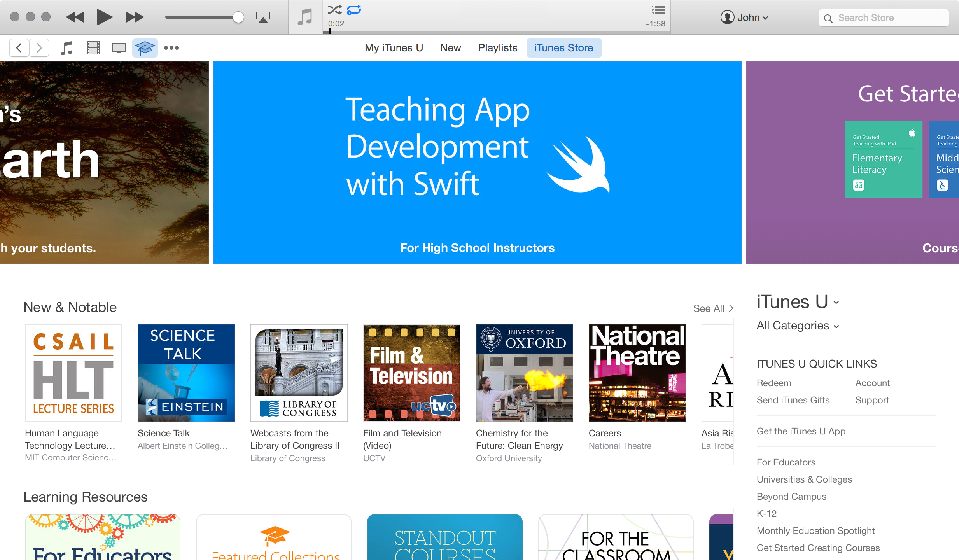
Task: Click the back navigation arrow
Action: tap(19, 47)
